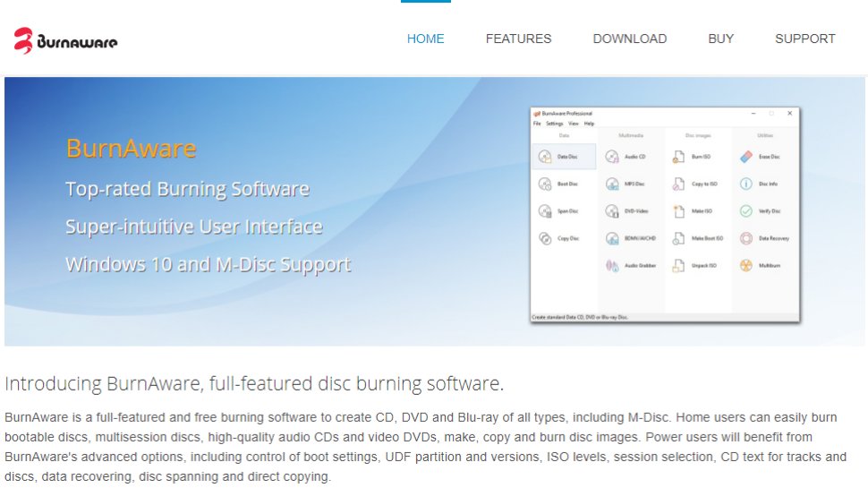Navigate to the SUPPORT page
The image size is (868, 488).
point(804,39)
